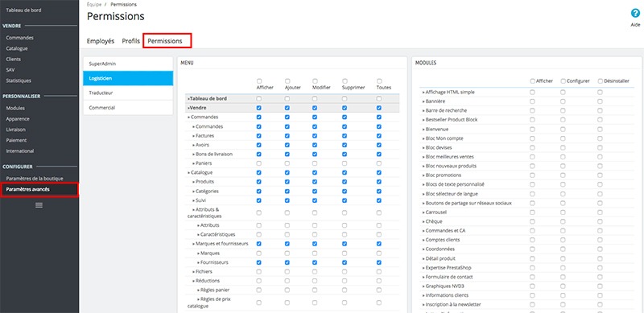The height and width of the screenshot is (313, 644).
Task: Go to Commandes in the sidebar
Action: [19, 38]
